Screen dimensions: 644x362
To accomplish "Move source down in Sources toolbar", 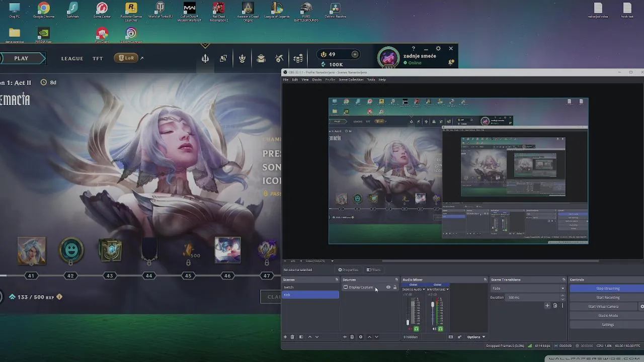I will [x=376, y=337].
